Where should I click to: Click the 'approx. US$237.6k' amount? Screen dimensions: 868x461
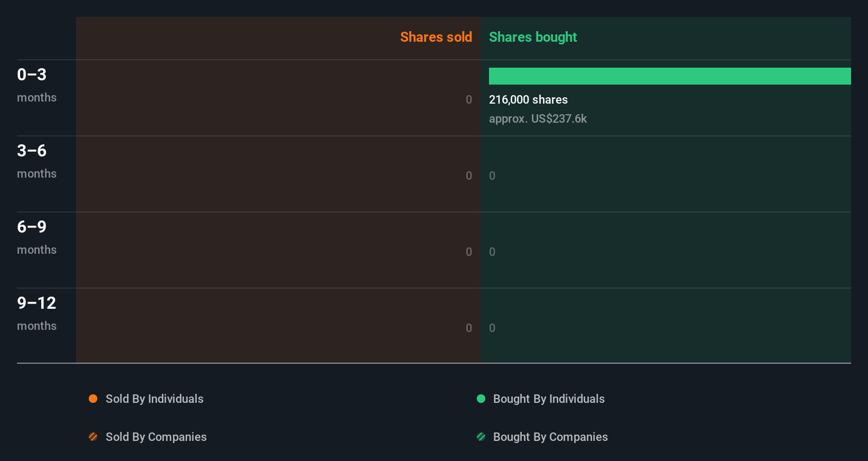(x=538, y=118)
